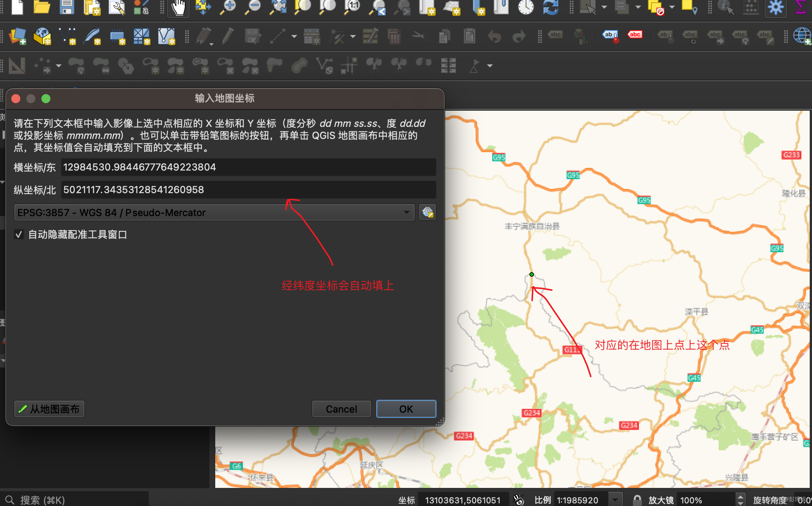Click the Zoom In magnifier tool

[x=228, y=7]
